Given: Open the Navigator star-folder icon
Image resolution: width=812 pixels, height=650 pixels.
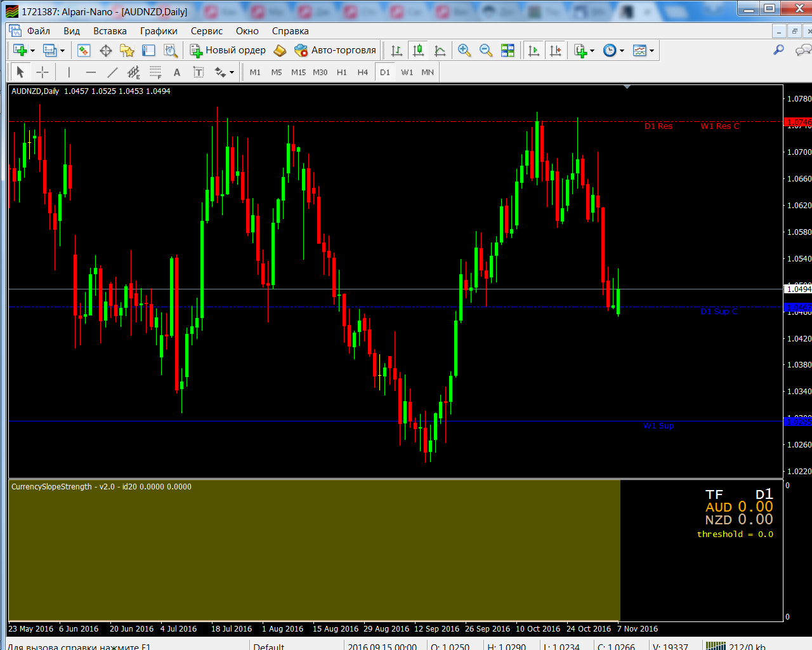Looking at the screenshot, I should (x=127, y=50).
